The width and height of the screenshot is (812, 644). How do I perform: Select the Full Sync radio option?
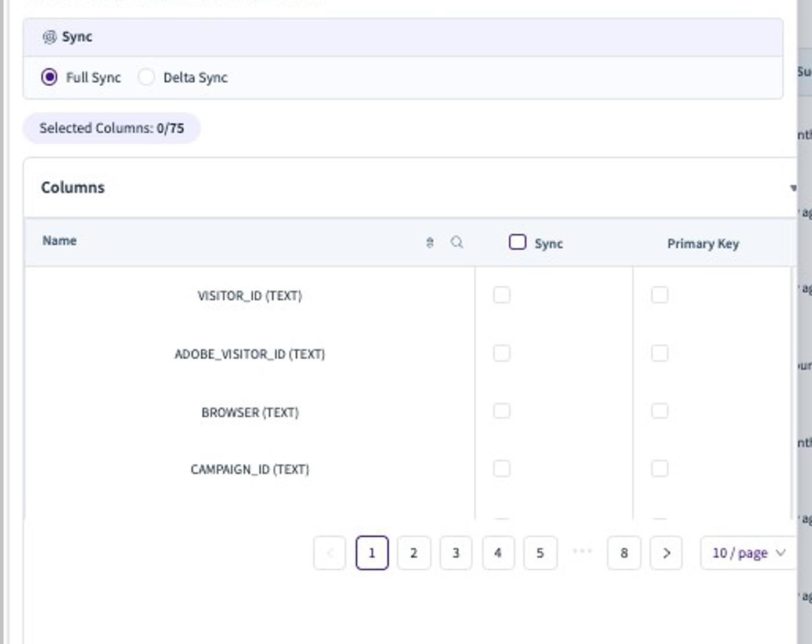pos(49,77)
